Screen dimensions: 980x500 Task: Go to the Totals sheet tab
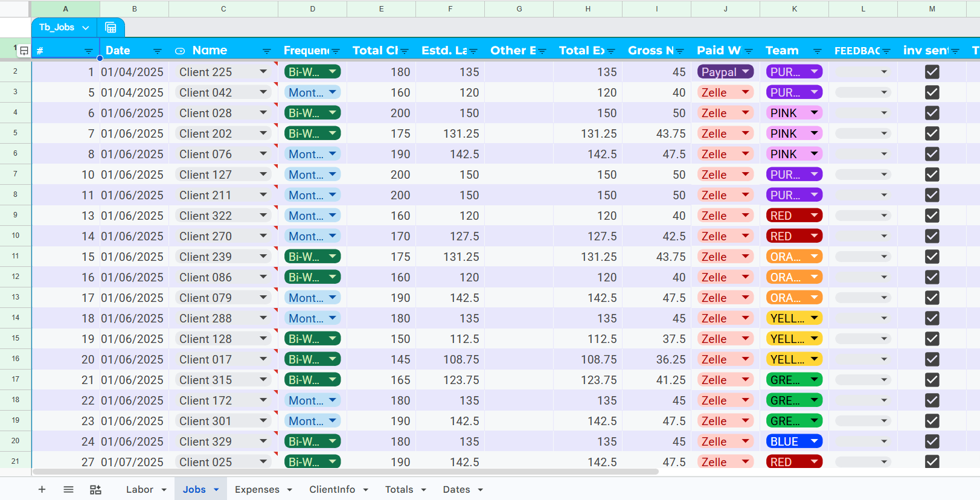[x=399, y=489]
